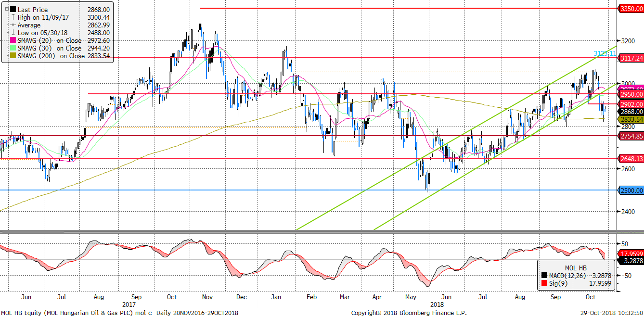Click the red 2648.13 price level tag
This screenshot has width=644, height=317.
(x=631, y=159)
